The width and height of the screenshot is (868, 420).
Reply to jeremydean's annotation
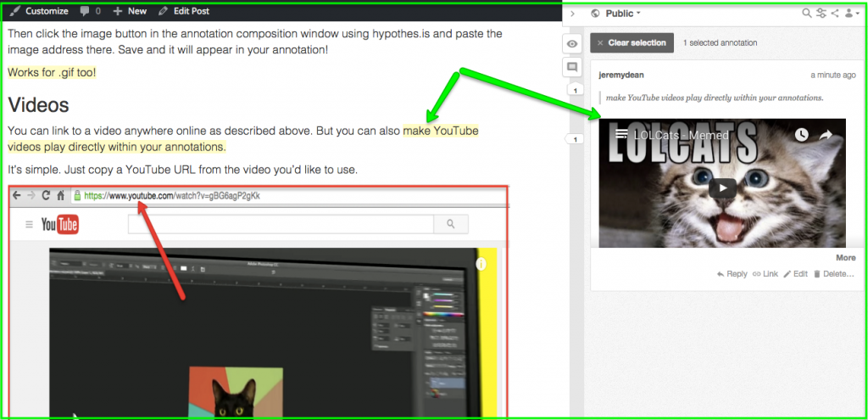732,274
